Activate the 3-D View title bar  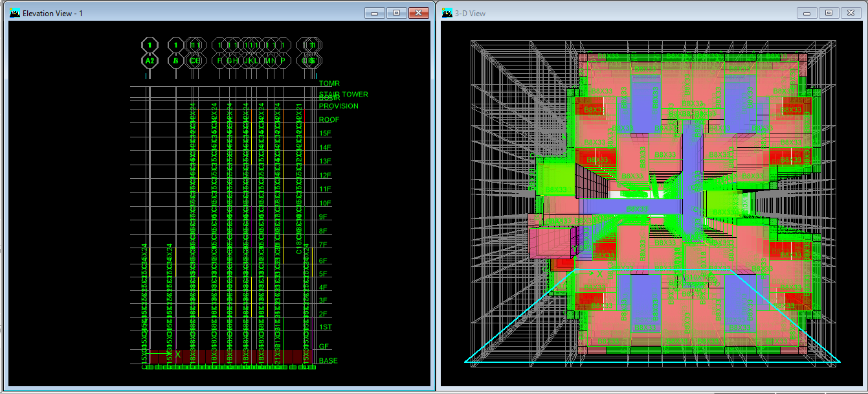click(x=615, y=14)
